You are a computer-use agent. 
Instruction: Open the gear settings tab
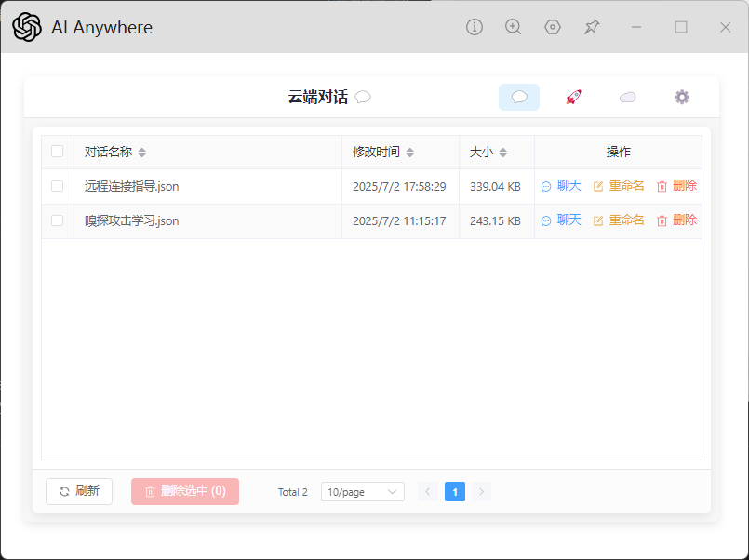[682, 97]
